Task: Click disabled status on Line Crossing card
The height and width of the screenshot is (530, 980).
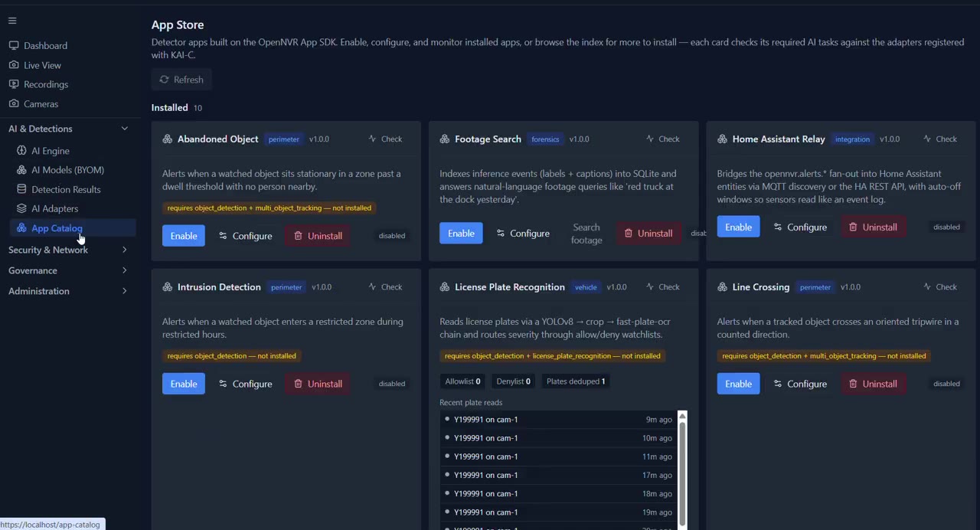Action: coord(946,384)
